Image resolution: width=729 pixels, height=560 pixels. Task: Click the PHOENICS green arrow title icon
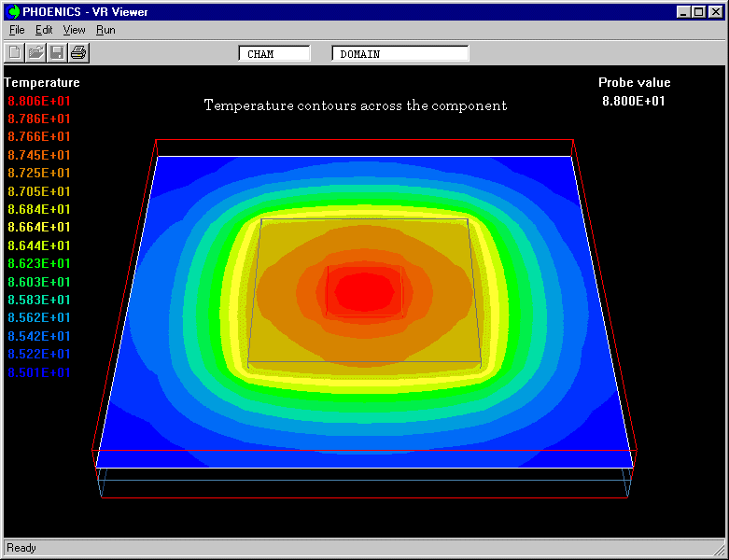tap(13, 12)
